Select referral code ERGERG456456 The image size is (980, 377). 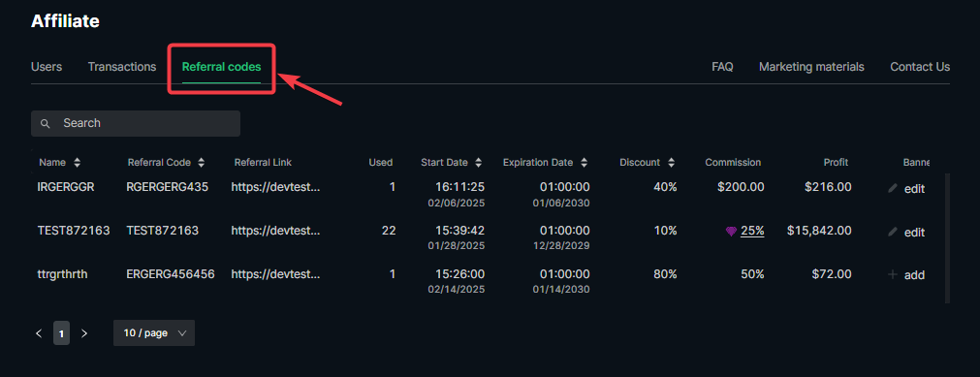tap(170, 274)
